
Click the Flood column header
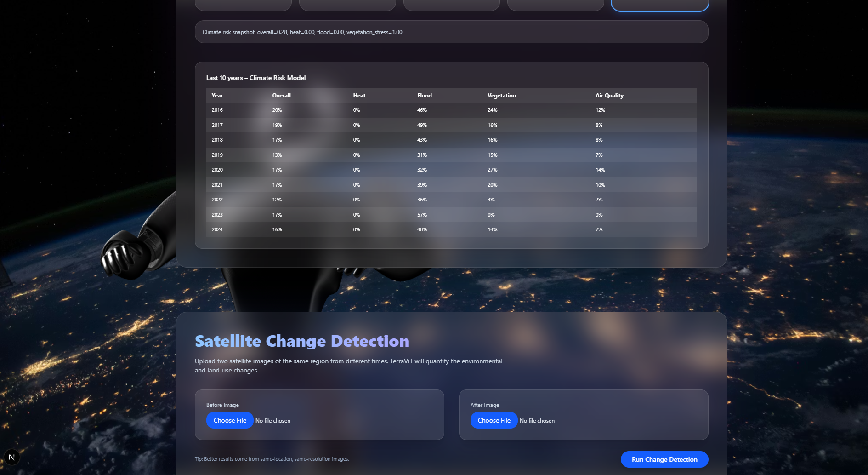(x=425, y=96)
